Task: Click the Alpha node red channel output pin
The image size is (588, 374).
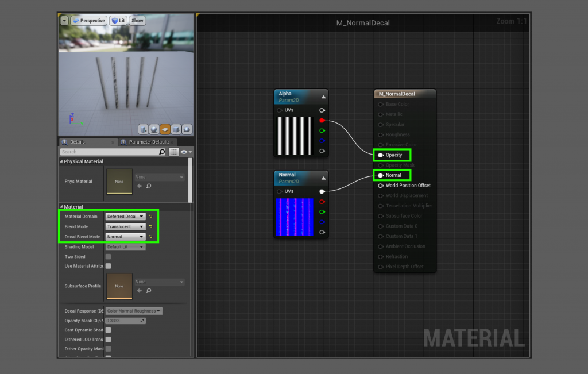Action: tap(322, 121)
